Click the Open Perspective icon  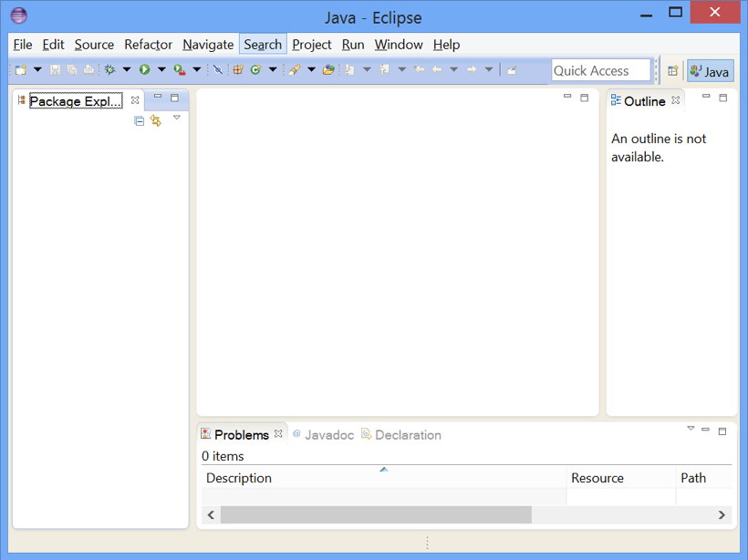click(672, 71)
